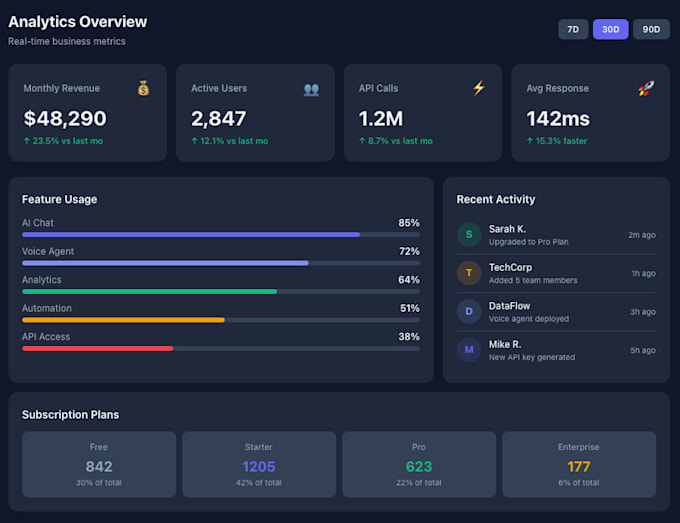Click the DataFlow name
The image size is (680, 523).
(x=510, y=306)
